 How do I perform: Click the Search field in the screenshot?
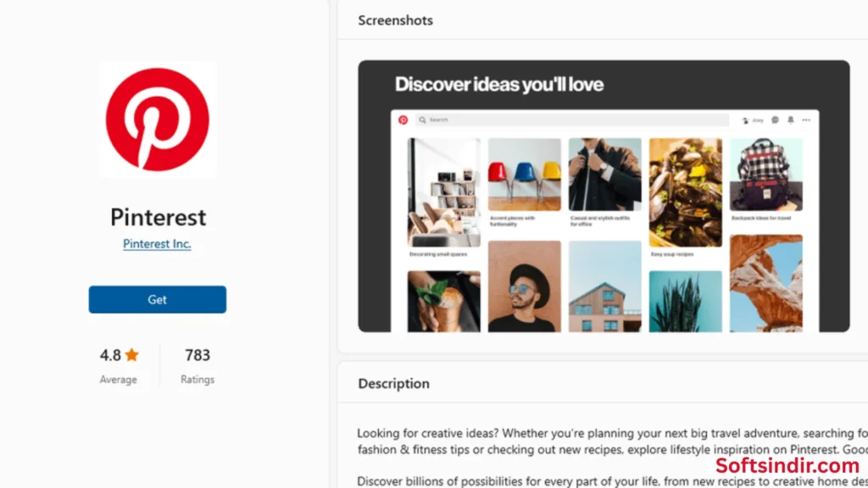pos(572,120)
